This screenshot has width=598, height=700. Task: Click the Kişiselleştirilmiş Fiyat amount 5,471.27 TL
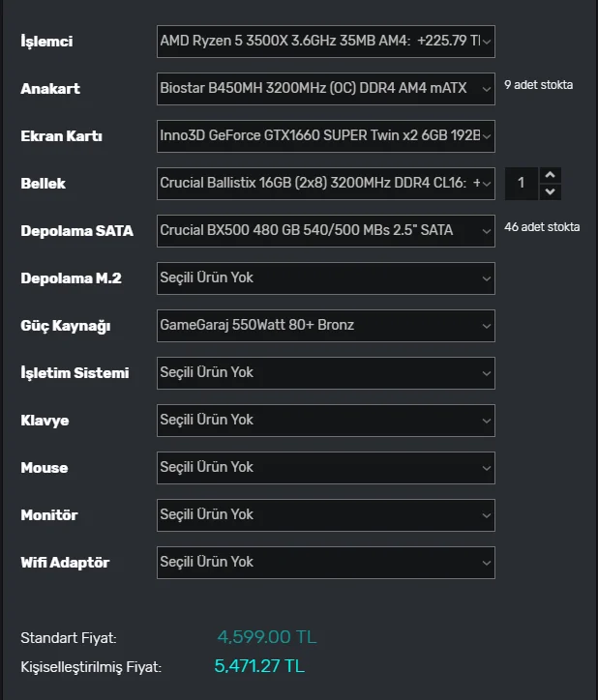pyautogui.click(x=259, y=666)
